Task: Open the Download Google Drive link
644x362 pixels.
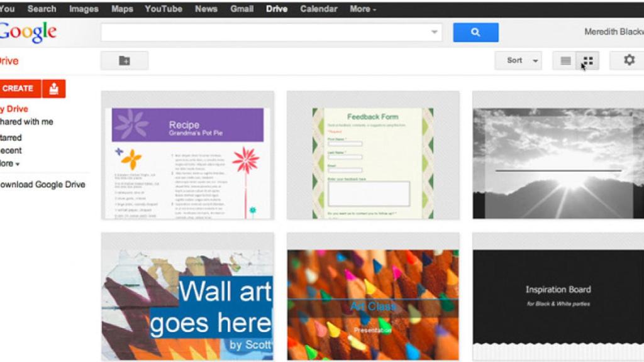Action: pyautogui.click(x=42, y=184)
